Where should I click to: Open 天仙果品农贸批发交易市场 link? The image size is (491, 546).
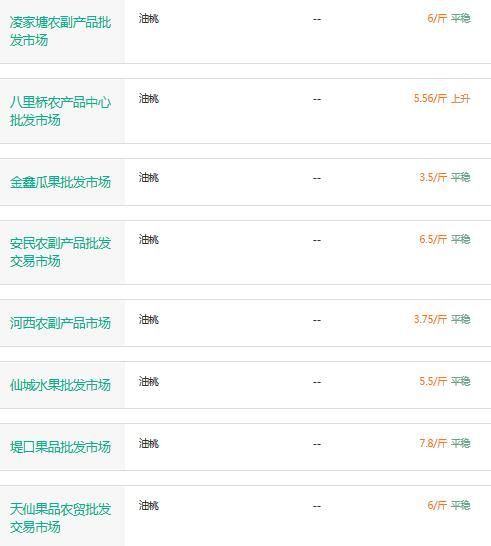click(x=60, y=518)
